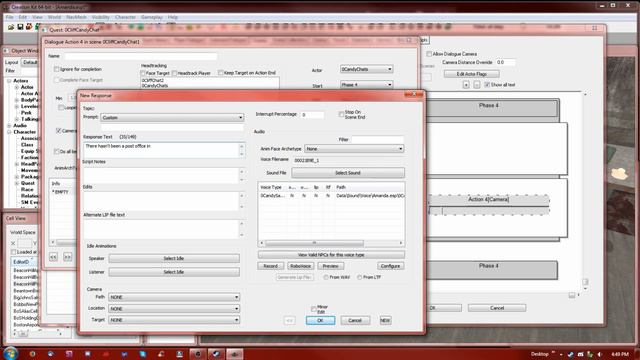Click the taskbar icon right of Steam
The height and width of the screenshot is (360, 640).
click(x=234, y=354)
